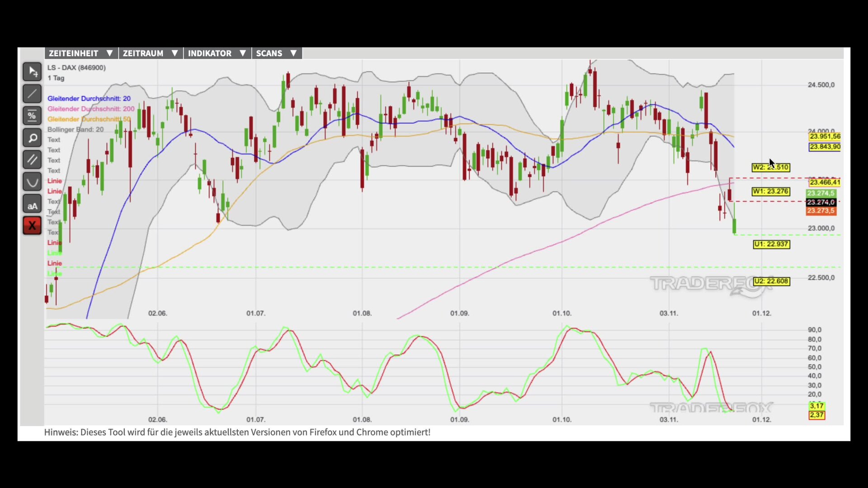Expand the ZEITRAUM dropdown
Screen dimensions: 868x488
pyautogui.click(x=150, y=53)
